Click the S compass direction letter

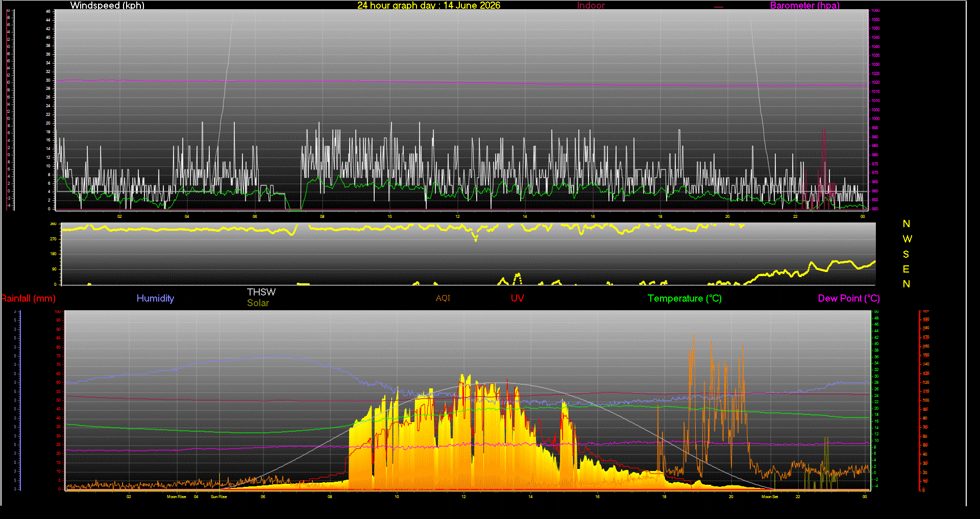point(906,254)
